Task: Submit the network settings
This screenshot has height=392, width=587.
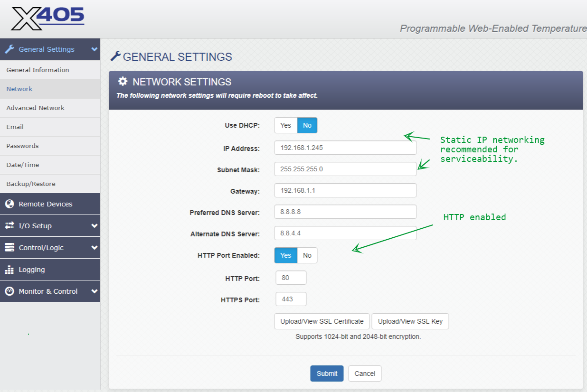Action: pyautogui.click(x=327, y=373)
